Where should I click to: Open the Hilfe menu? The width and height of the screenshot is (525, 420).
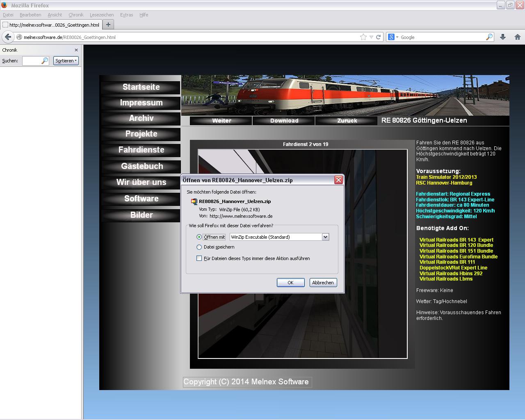click(144, 15)
